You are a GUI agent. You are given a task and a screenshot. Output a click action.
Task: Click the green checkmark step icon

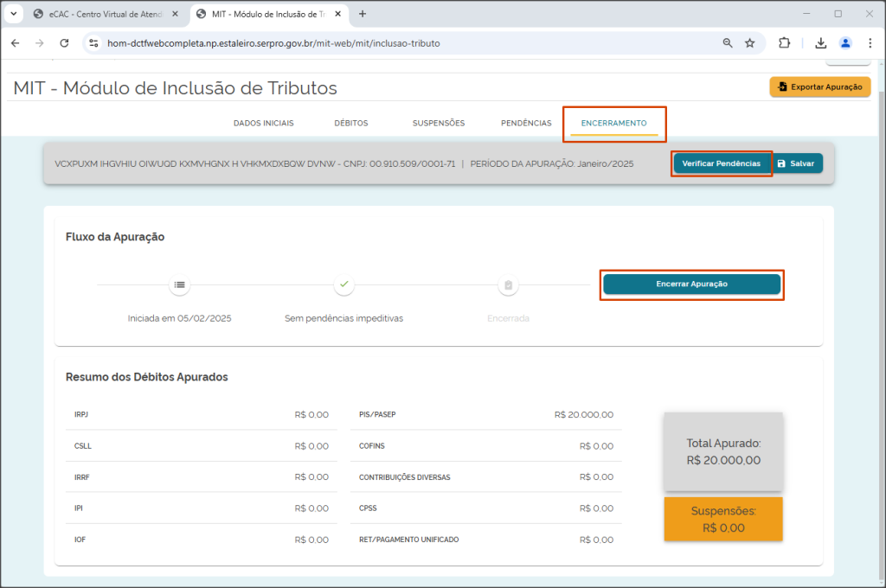[x=344, y=284]
